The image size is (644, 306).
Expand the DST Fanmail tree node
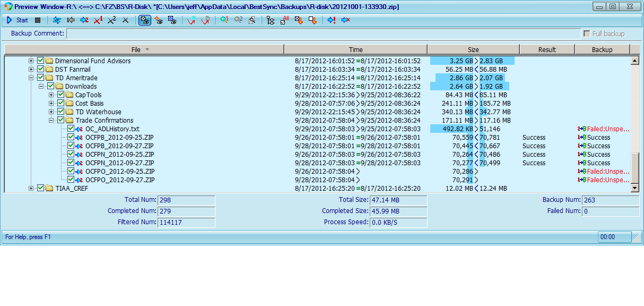click(x=31, y=70)
